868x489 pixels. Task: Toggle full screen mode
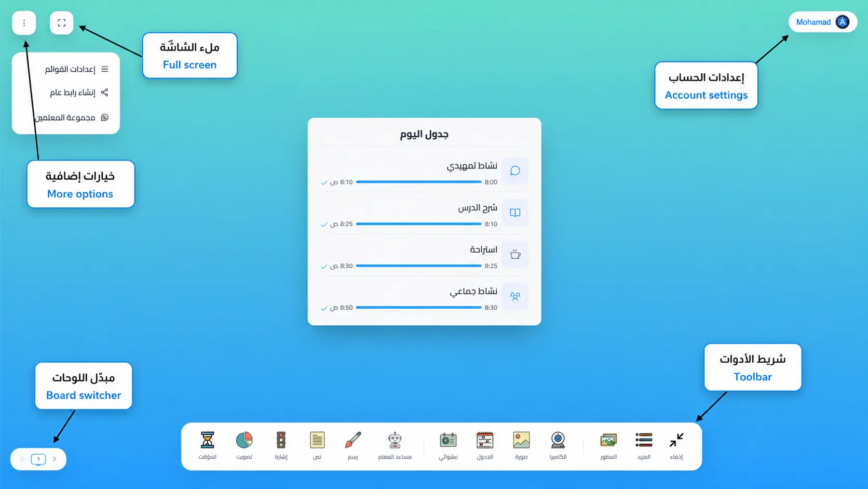[x=62, y=23]
